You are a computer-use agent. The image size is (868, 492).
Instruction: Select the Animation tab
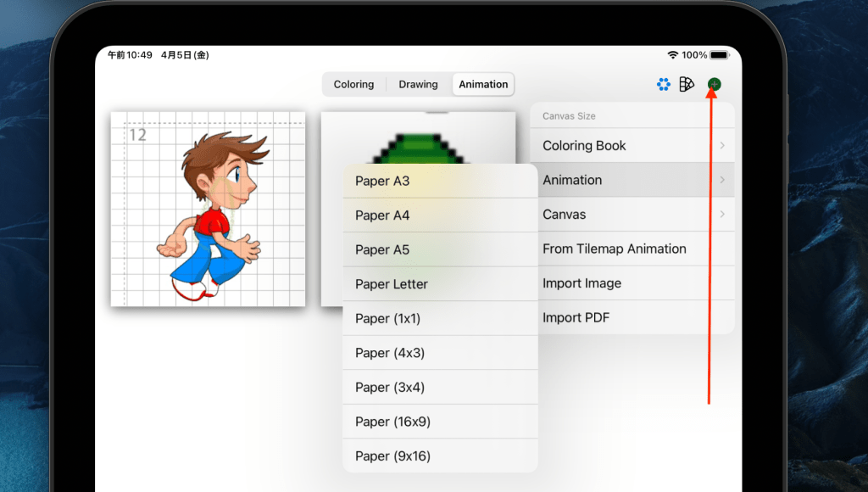[x=482, y=84]
